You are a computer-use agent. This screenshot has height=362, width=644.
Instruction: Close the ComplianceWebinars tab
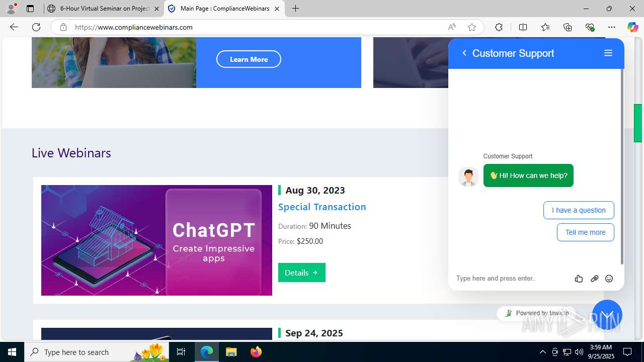277,9
